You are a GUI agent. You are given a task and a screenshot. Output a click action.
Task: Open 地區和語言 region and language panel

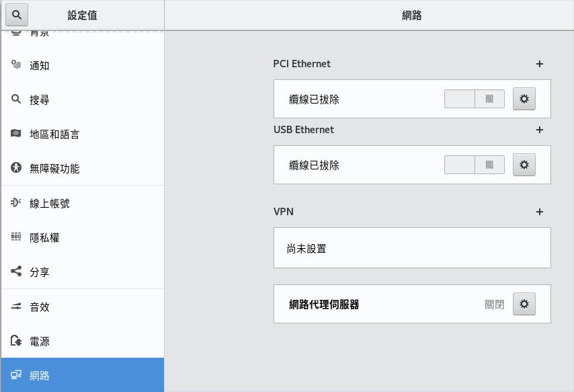[x=83, y=134]
